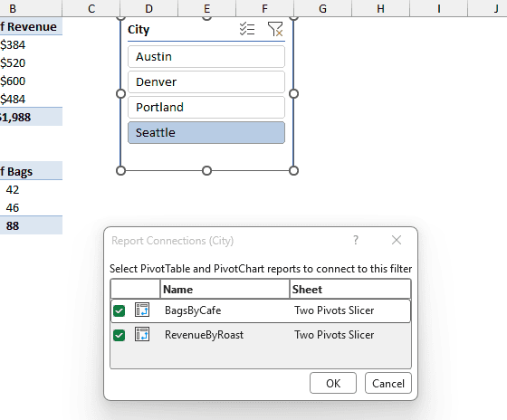Select the BagsByCafe name text
507x420 pixels.
(193, 310)
